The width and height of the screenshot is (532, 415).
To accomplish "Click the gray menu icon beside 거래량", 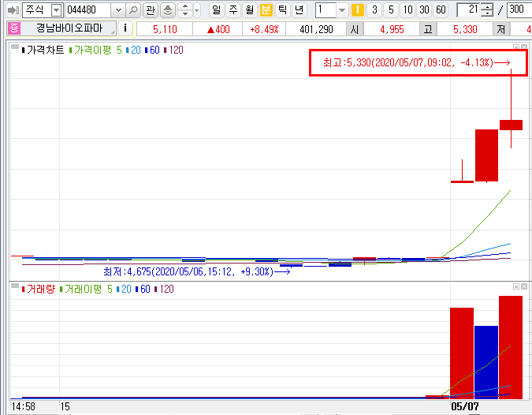I will (15, 286).
